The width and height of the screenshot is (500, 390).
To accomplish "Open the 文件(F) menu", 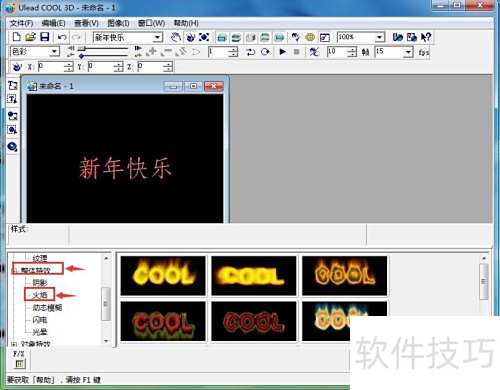I will coord(21,23).
